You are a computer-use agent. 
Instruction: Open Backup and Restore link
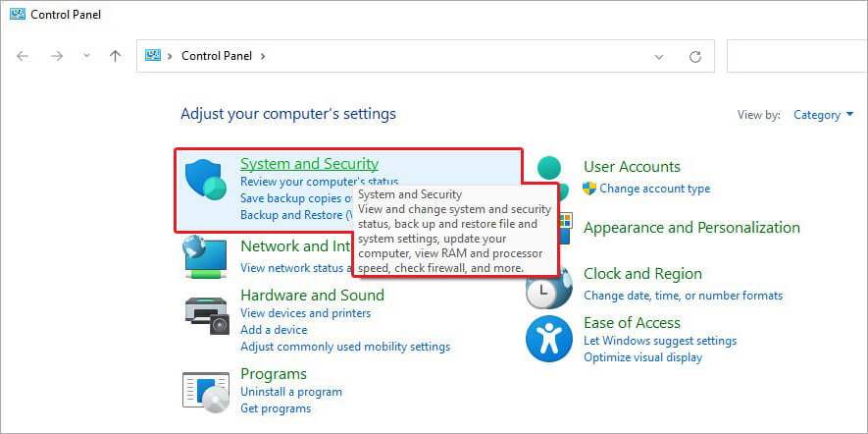[296, 214]
